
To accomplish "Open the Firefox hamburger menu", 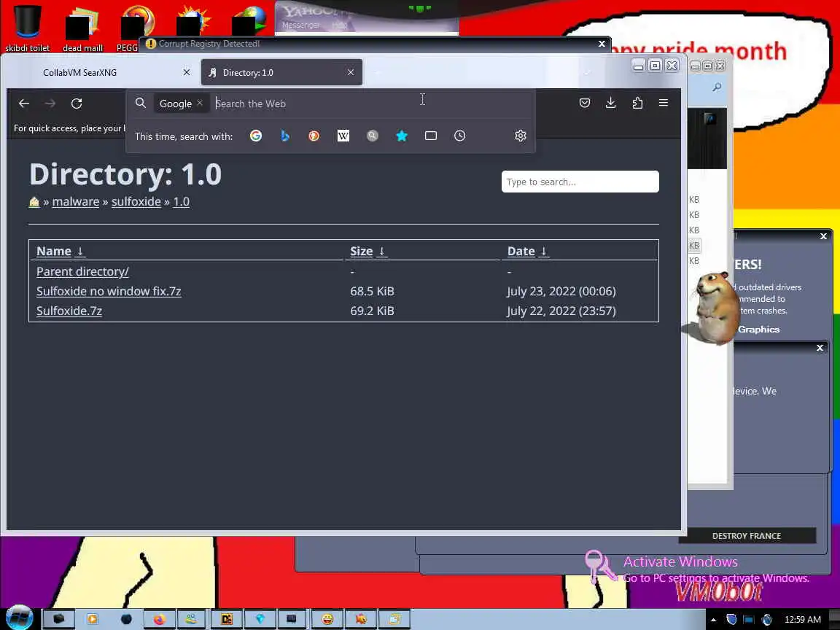I will (664, 103).
